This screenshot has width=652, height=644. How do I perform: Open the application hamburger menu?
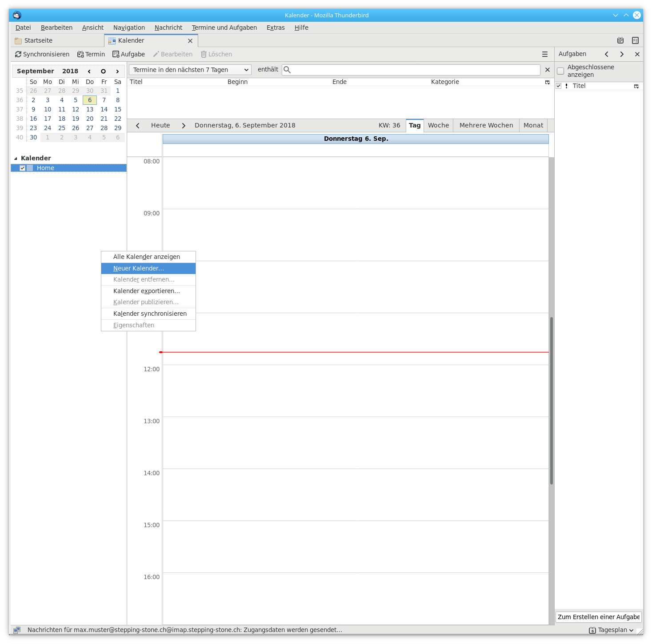(544, 54)
